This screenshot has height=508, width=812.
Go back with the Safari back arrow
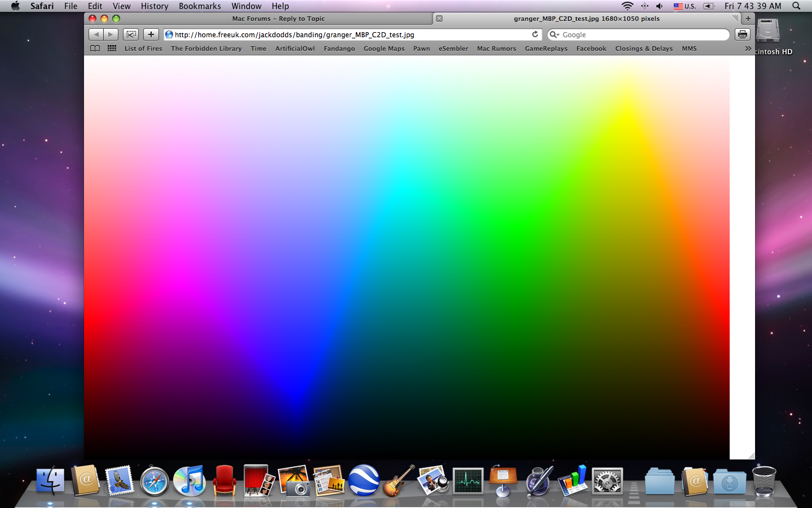96,34
